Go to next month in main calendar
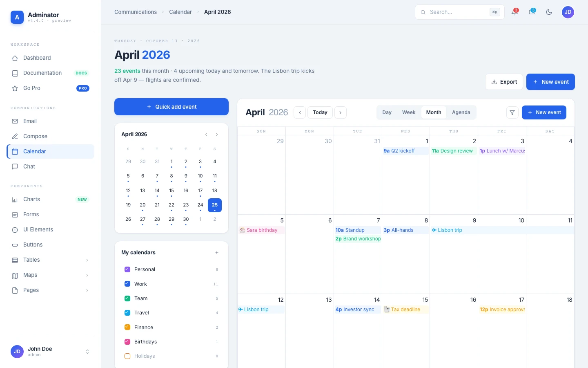 pos(341,112)
